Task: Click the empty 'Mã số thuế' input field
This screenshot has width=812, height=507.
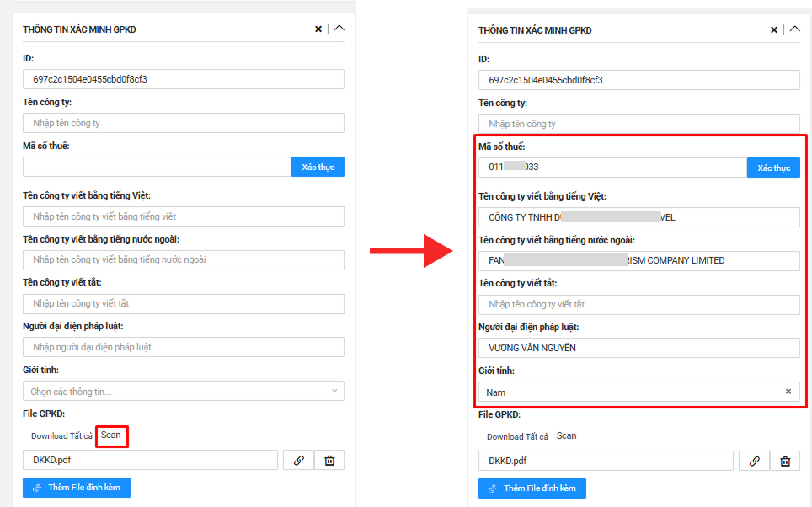Action: tap(157, 167)
